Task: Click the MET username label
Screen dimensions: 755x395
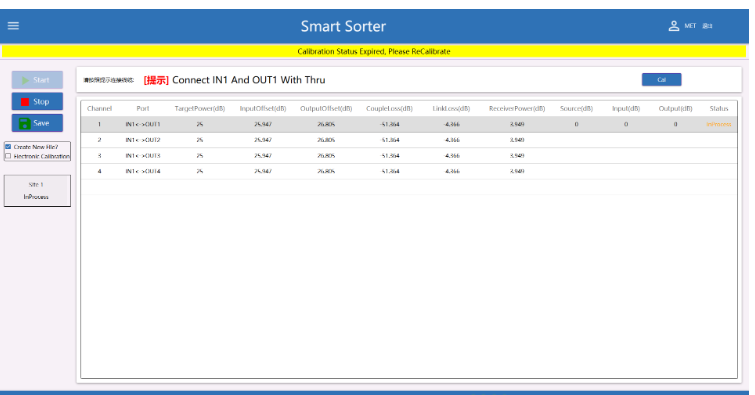Action: click(690, 26)
